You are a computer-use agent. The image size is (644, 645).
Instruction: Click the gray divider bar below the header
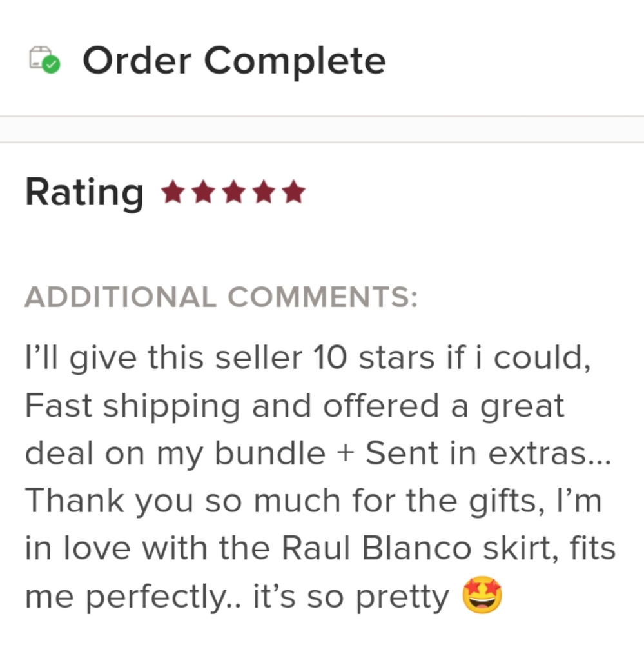click(322, 129)
